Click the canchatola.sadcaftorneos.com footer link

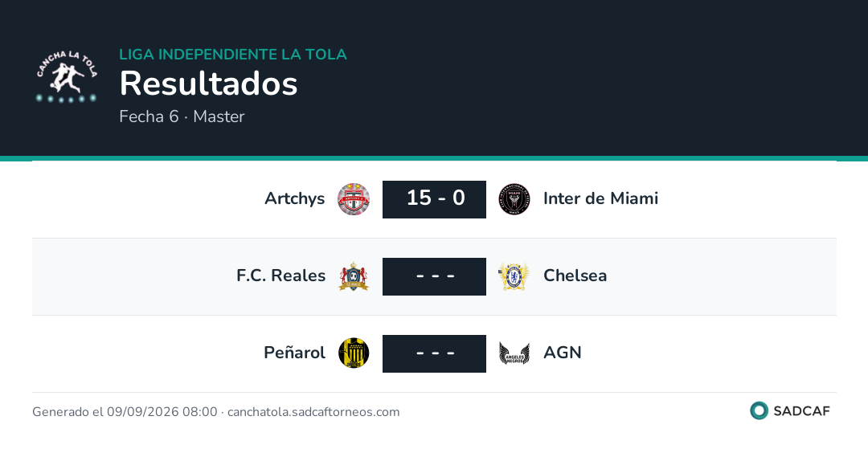pyautogui.click(x=313, y=412)
